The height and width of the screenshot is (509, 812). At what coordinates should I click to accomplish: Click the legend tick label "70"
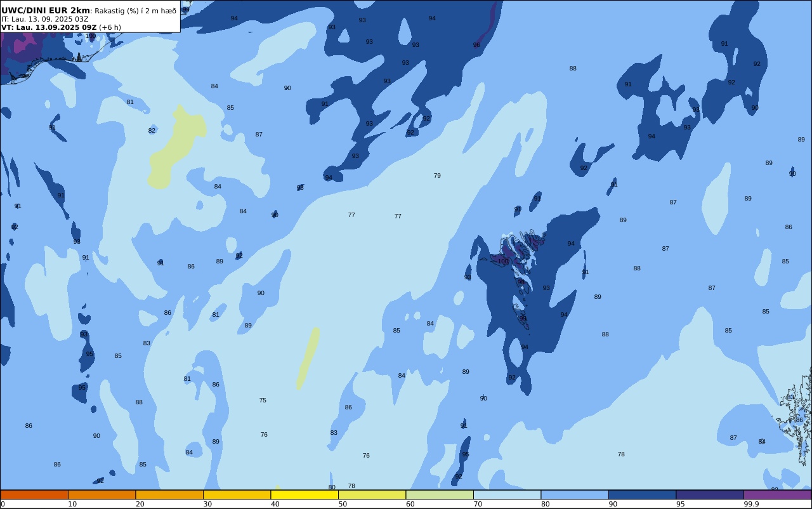tap(478, 504)
